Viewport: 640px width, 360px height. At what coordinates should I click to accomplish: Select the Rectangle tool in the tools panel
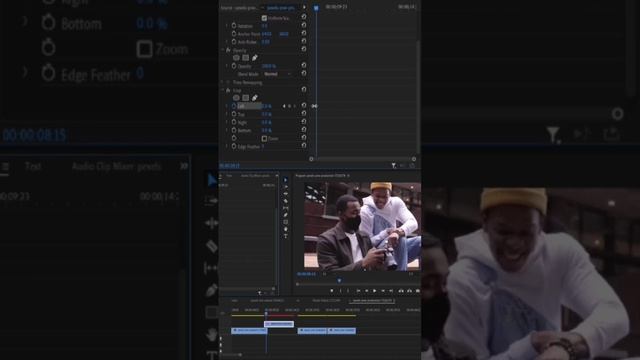point(285,222)
